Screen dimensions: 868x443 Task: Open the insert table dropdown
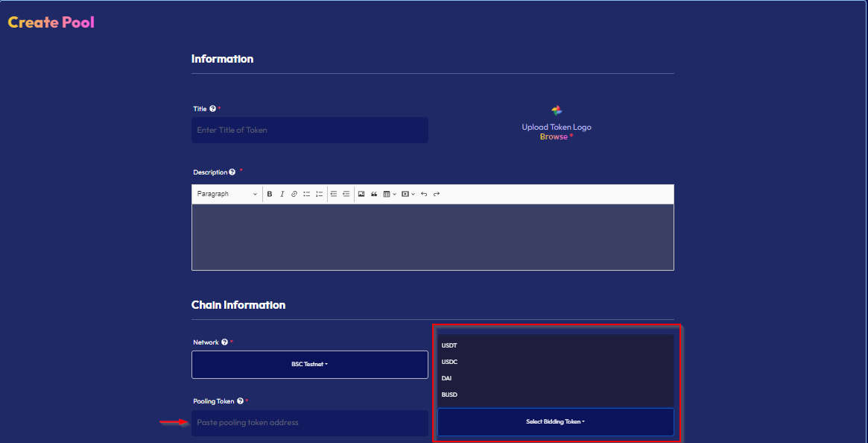click(x=389, y=194)
